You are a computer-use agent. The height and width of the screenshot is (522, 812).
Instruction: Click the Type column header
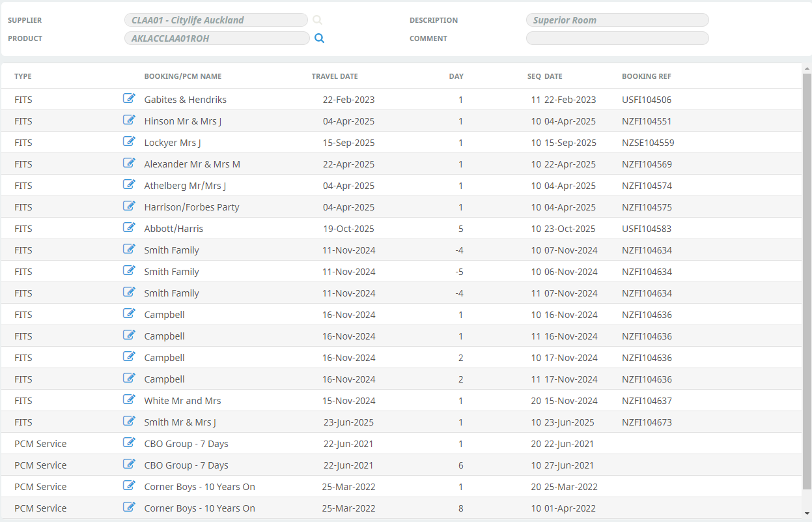[23, 76]
